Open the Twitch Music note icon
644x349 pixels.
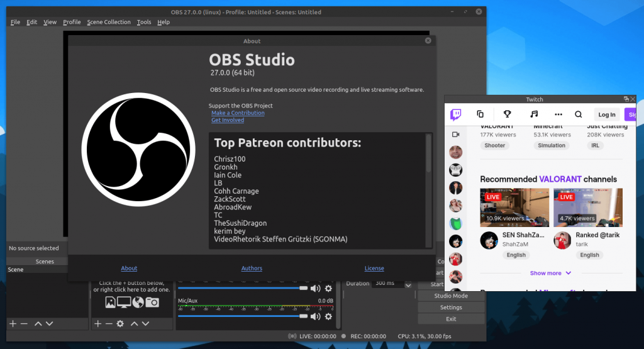[533, 114]
